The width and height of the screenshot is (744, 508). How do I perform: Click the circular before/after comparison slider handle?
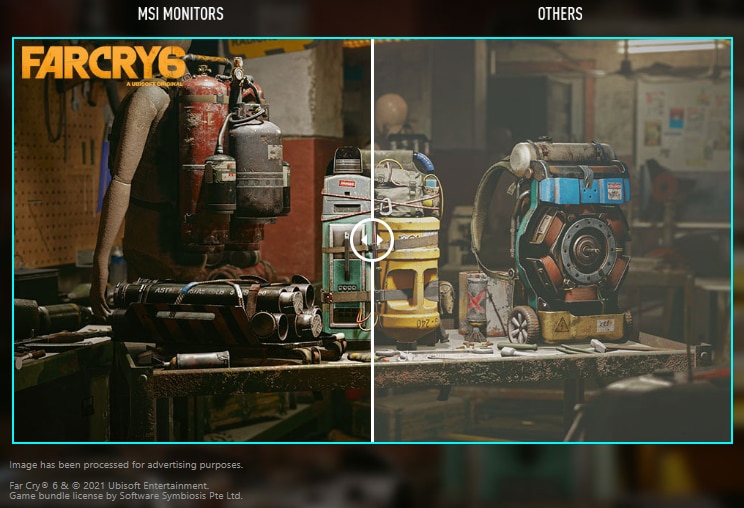pos(372,240)
